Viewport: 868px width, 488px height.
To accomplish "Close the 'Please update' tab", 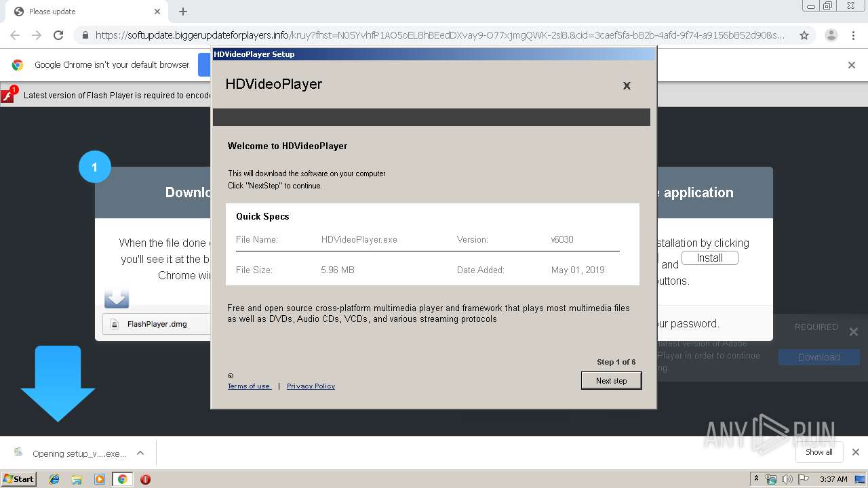I will pos(157,12).
